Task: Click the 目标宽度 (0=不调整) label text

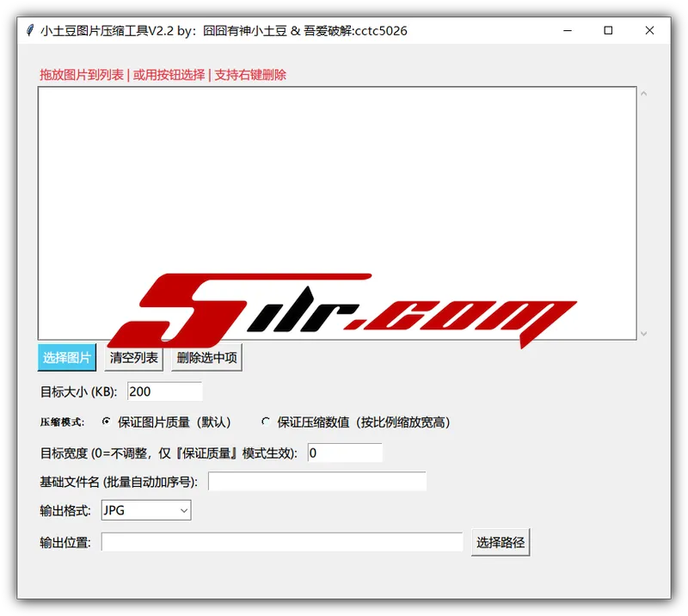Action: click(x=169, y=453)
